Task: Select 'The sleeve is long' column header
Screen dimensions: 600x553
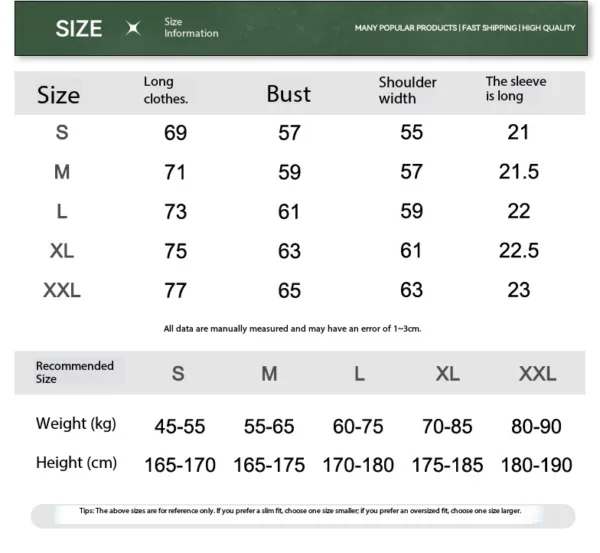Action: click(x=516, y=89)
